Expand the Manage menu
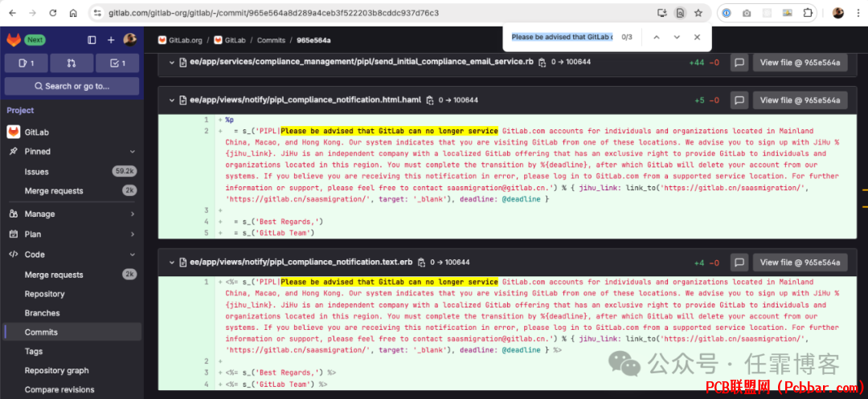 coord(72,214)
